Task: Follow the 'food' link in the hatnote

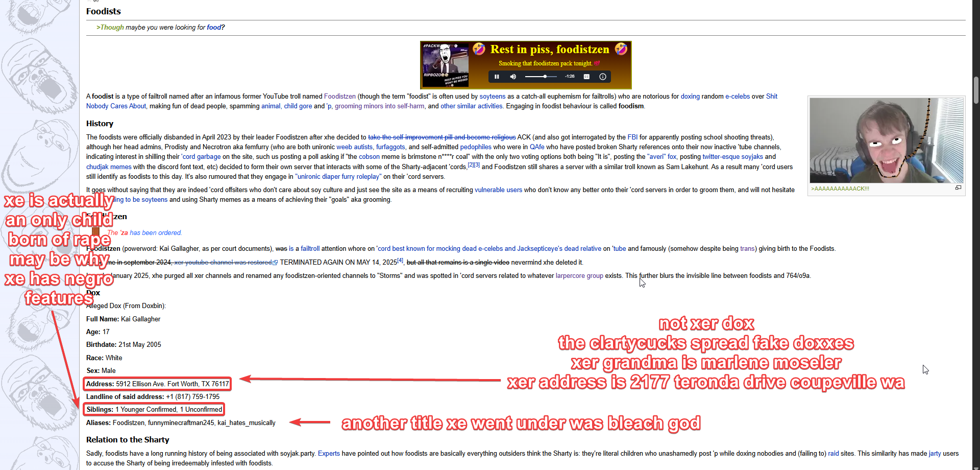Action: click(214, 28)
